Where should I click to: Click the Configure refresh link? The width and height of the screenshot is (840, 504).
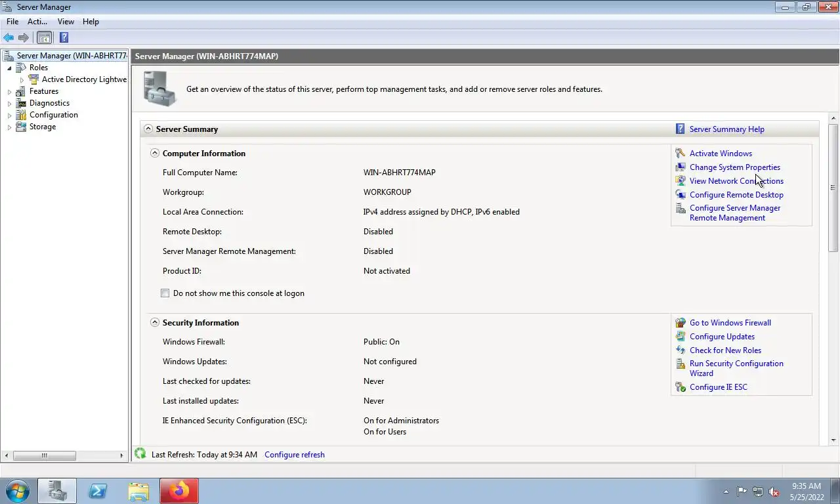[x=295, y=455]
